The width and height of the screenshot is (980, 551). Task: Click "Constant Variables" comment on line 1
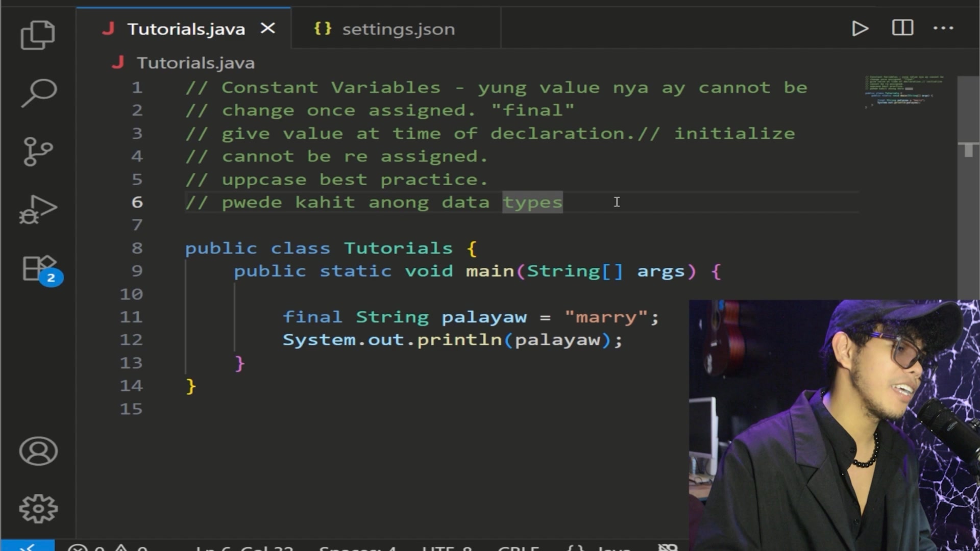[330, 87]
